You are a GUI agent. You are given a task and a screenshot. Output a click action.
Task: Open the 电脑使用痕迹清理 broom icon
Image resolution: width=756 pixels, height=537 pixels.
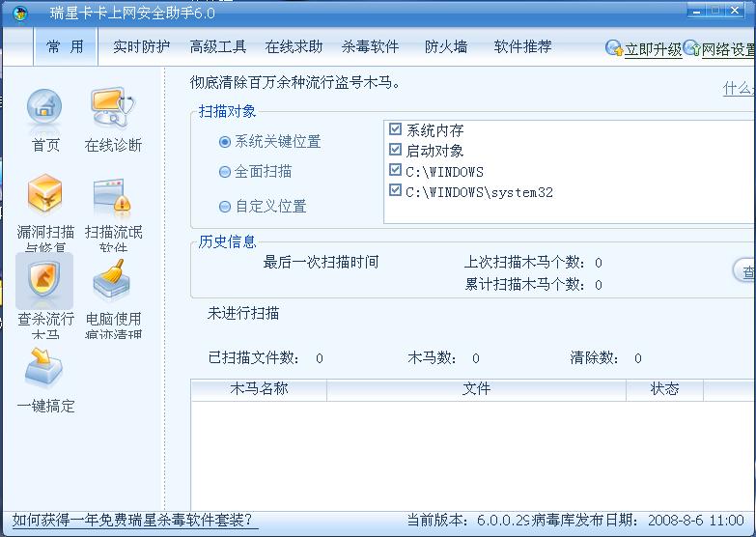(x=112, y=278)
